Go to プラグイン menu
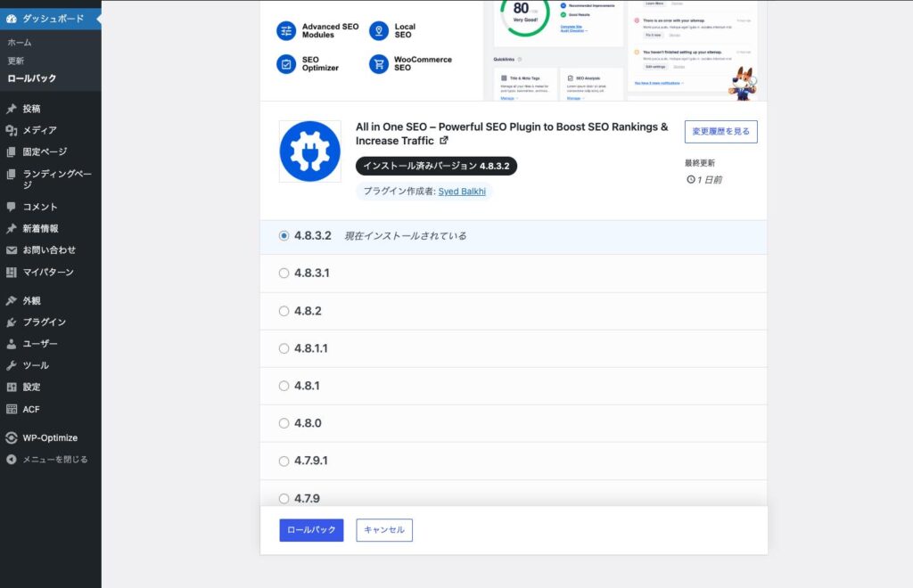913x588 pixels. pyautogui.click(x=45, y=323)
